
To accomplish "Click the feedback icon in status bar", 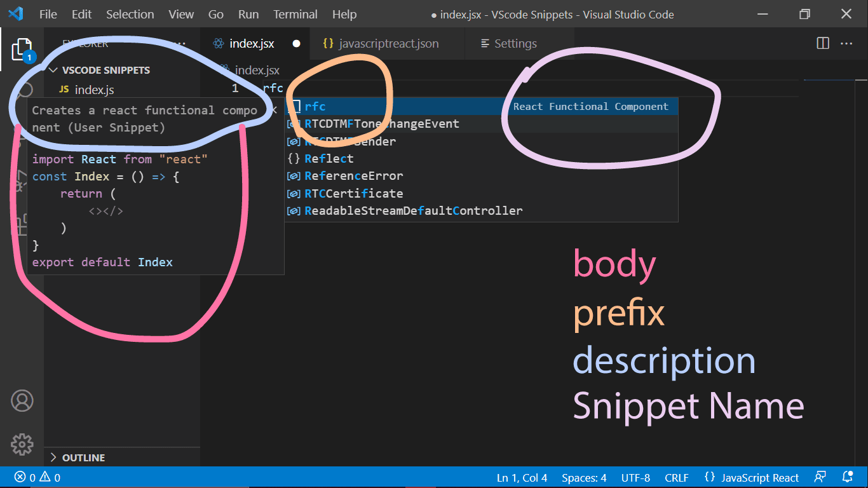I will [820, 478].
